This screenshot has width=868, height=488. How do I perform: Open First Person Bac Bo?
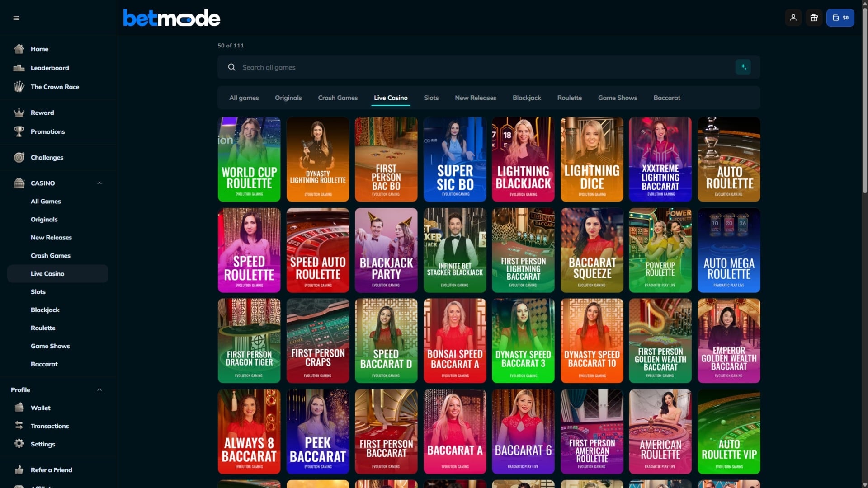coord(386,159)
